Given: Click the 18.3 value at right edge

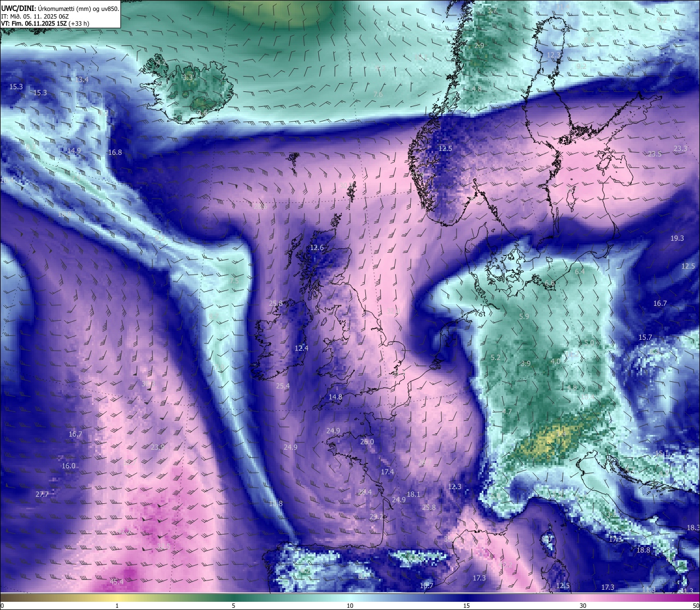Looking at the screenshot, I should 693,527.
